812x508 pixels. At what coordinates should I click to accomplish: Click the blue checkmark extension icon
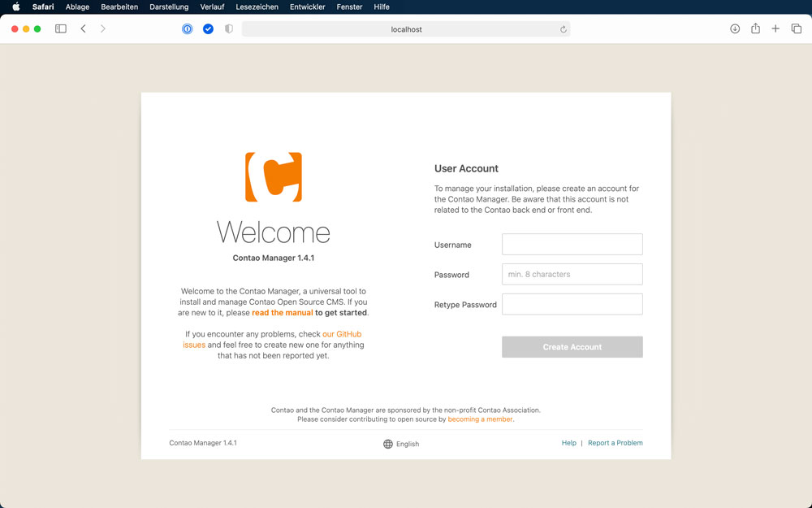pyautogui.click(x=208, y=29)
